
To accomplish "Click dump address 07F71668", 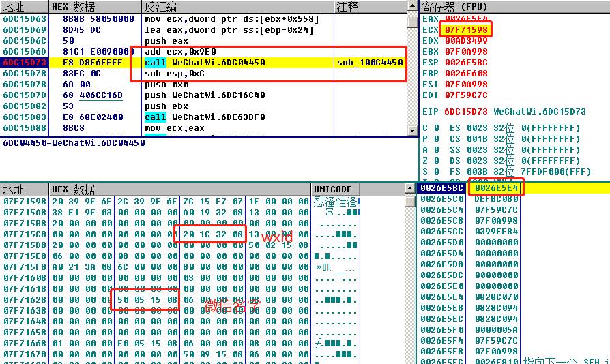I will point(25,343).
